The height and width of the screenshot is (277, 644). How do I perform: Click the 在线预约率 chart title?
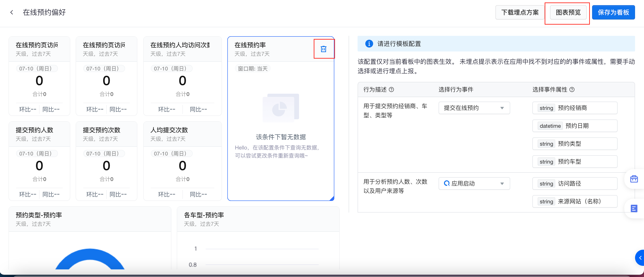(x=250, y=45)
